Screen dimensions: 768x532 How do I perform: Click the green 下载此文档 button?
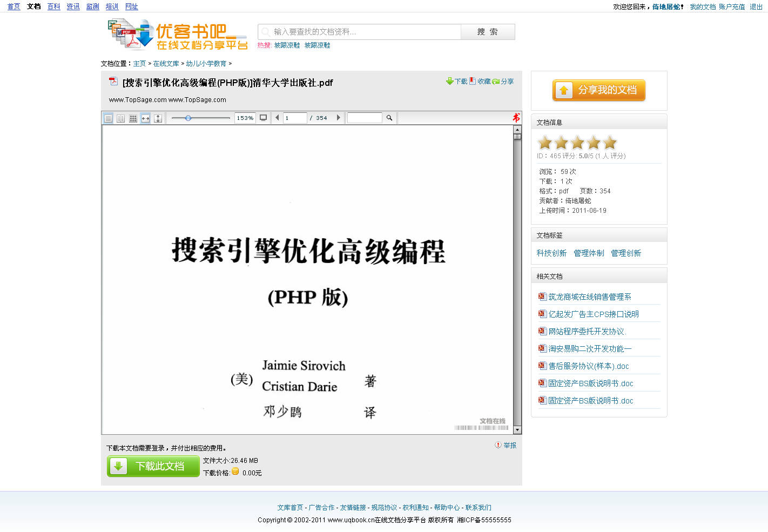[153, 466]
